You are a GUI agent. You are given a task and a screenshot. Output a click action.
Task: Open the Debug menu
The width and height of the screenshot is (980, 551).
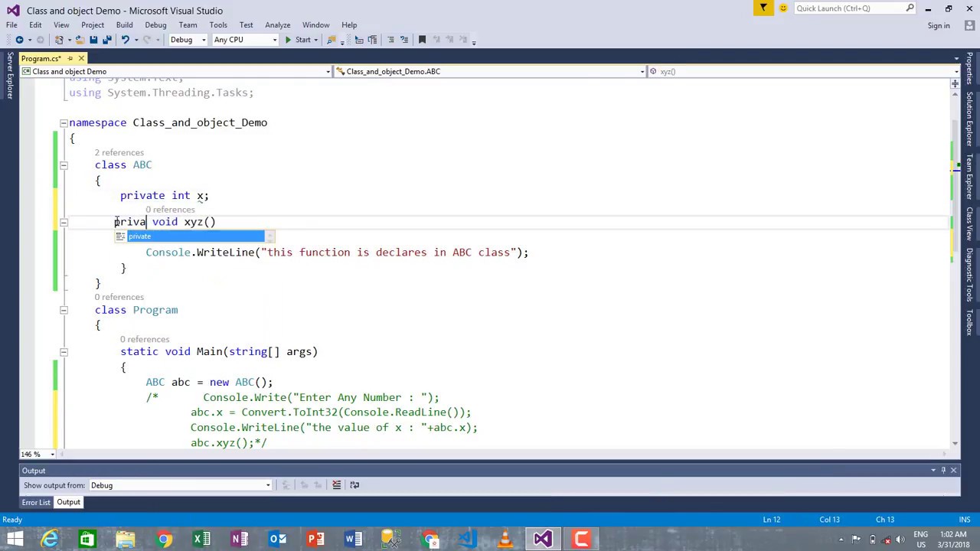coord(155,24)
